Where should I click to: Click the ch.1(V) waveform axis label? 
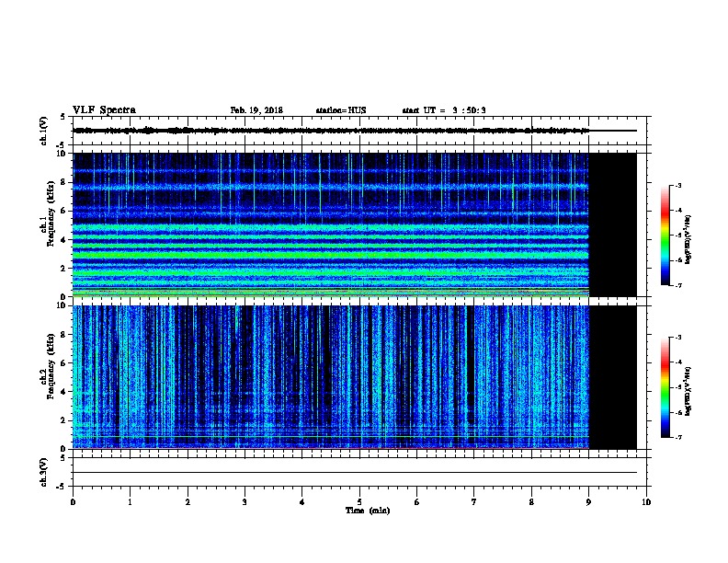pyautogui.click(x=43, y=131)
